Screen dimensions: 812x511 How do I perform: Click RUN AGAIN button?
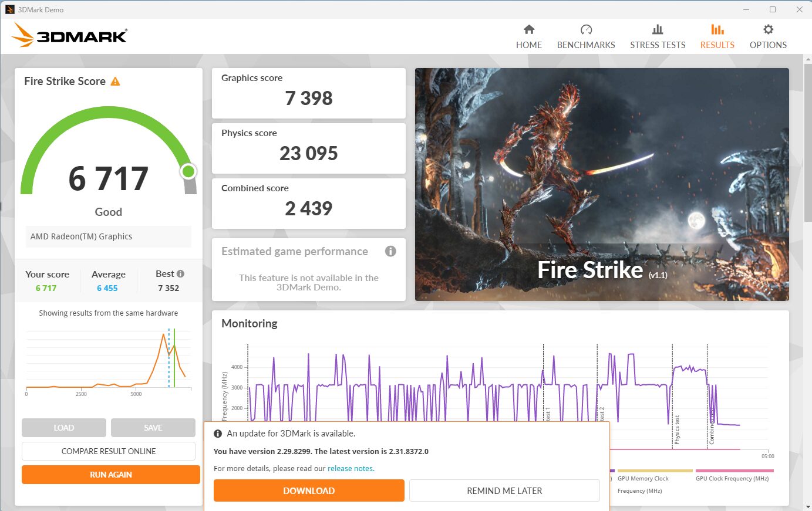111,475
